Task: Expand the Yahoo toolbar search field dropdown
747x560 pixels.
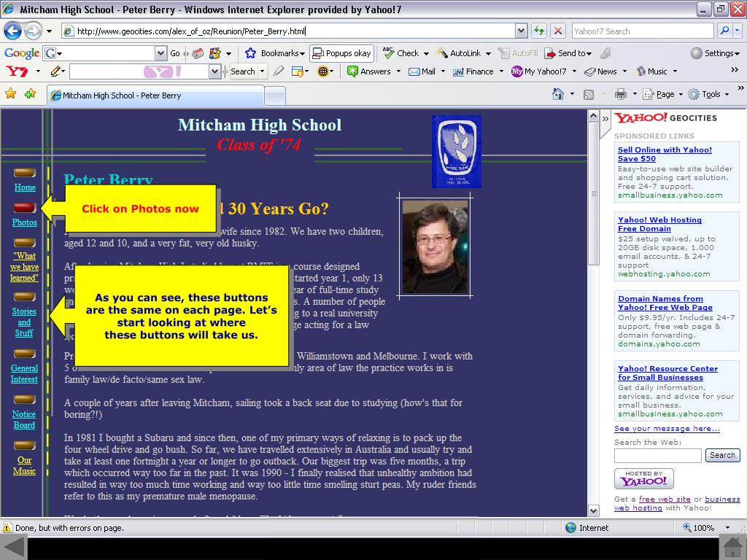Action: pyautogui.click(x=214, y=71)
